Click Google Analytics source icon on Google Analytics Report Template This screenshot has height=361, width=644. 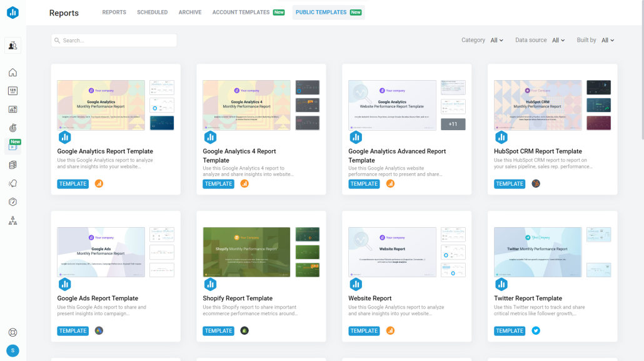tap(99, 184)
